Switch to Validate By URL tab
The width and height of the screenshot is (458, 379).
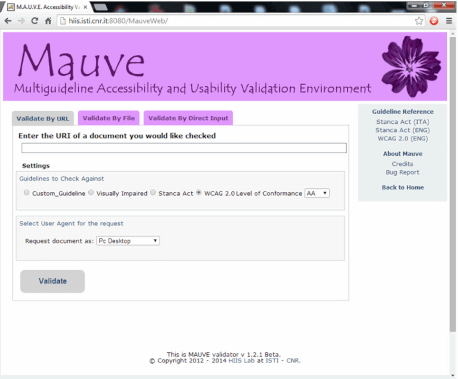click(43, 119)
